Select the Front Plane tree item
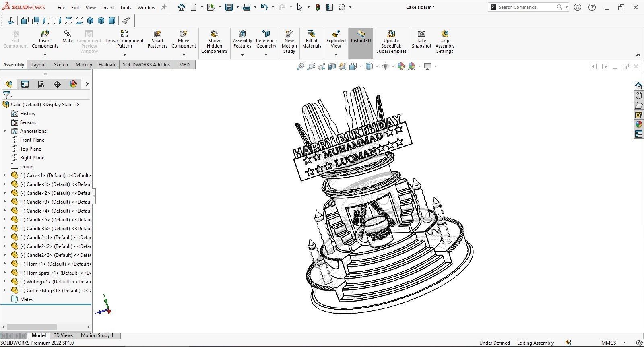Viewport: 644px width, 347px height. pyautogui.click(x=32, y=140)
